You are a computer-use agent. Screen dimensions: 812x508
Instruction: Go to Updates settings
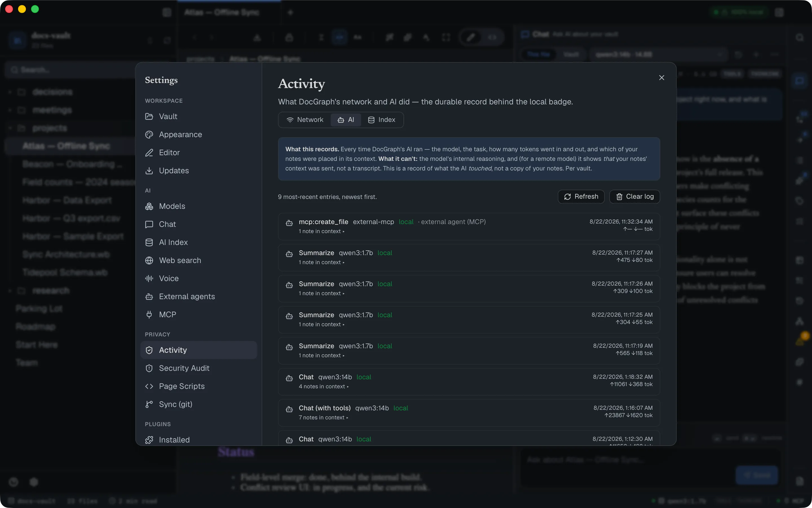coord(198,171)
